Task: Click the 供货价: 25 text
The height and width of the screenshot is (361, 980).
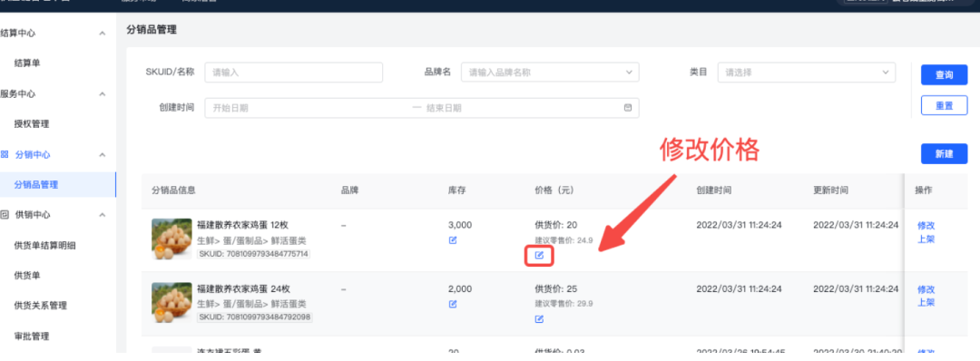Action: pyautogui.click(x=555, y=289)
